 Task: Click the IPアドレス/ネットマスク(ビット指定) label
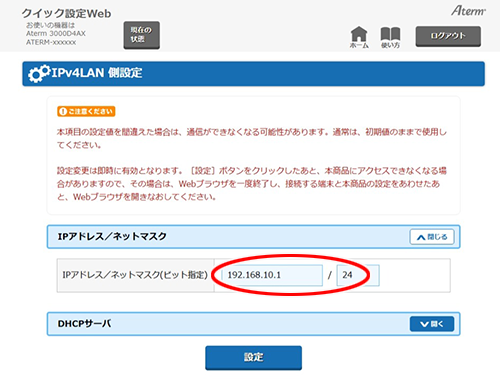pyautogui.click(x=135, y=275)
